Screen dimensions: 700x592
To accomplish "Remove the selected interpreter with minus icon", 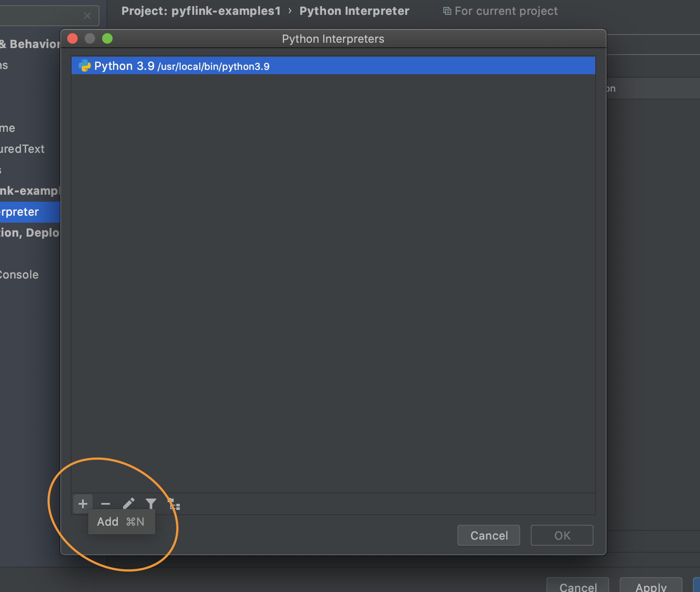I will coord(106,504).
